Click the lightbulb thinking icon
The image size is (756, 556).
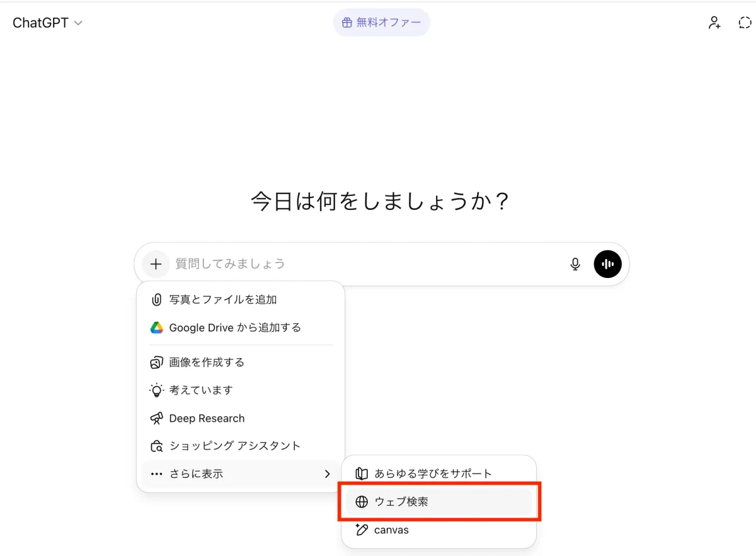point(157,390)
